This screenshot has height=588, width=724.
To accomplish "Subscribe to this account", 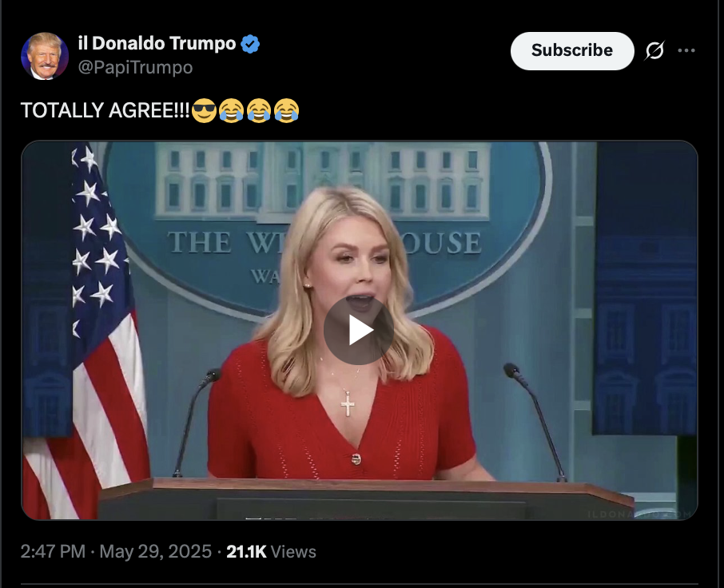I will 572,51.
